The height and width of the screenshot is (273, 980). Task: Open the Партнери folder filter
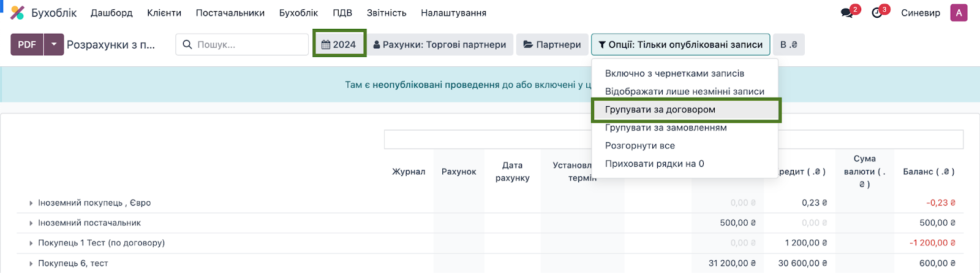coord(552,44)
